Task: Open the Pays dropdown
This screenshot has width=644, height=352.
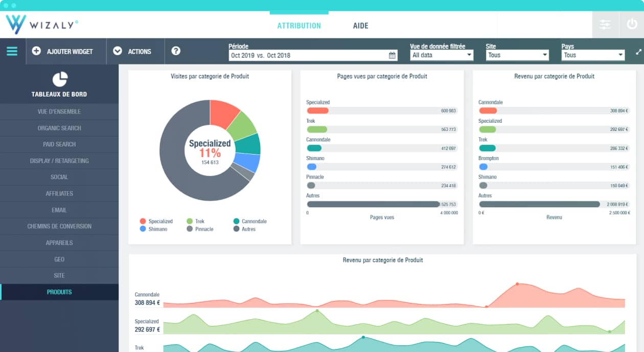Action: coord(593,55)
